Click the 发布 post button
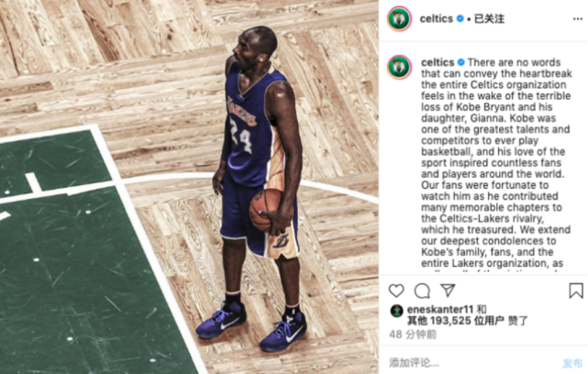The image size is (588, 374). 572,363
